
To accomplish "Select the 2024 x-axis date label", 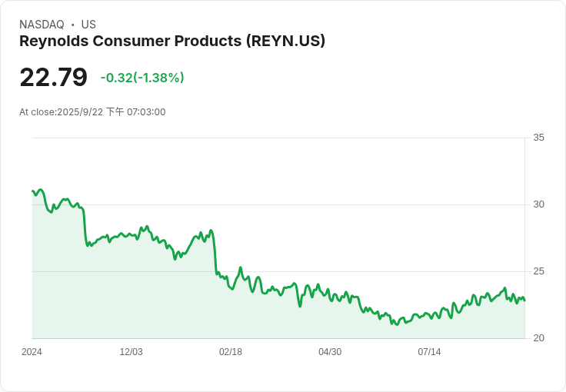I will pyautogui.click(x=32, y=352).
